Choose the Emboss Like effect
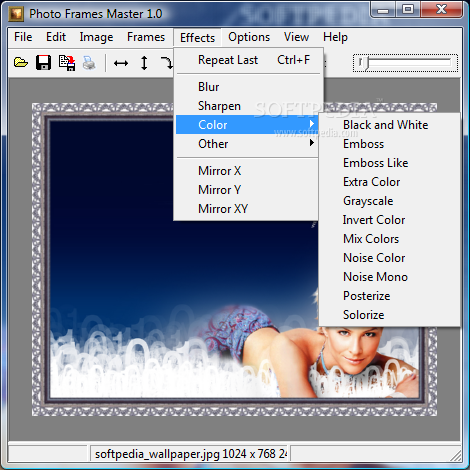 tap(390, 163)
